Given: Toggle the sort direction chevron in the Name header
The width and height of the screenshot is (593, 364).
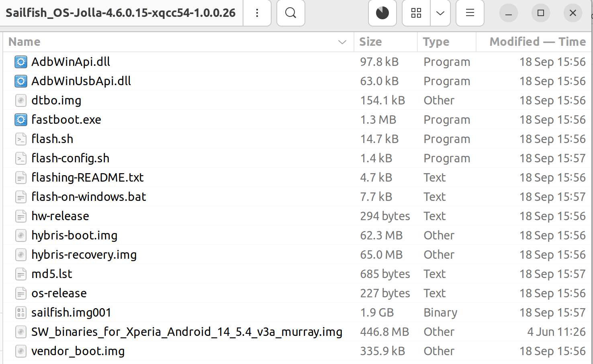Looking at the screenshot, I should pyautogui.click(x=342, y=42).
